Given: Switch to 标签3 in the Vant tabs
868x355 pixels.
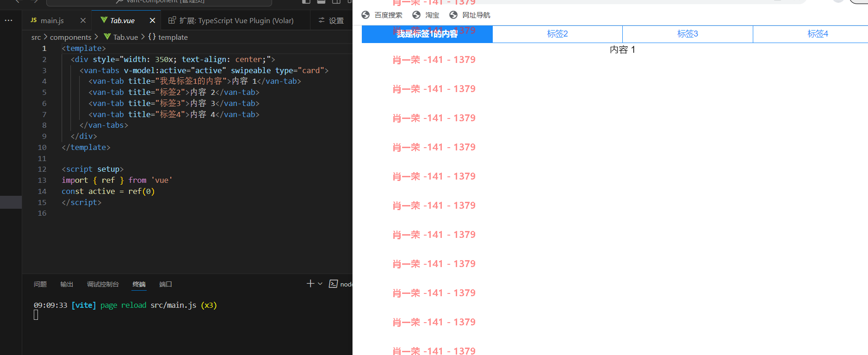Looking at the screenshot, I should coord(688,34).
